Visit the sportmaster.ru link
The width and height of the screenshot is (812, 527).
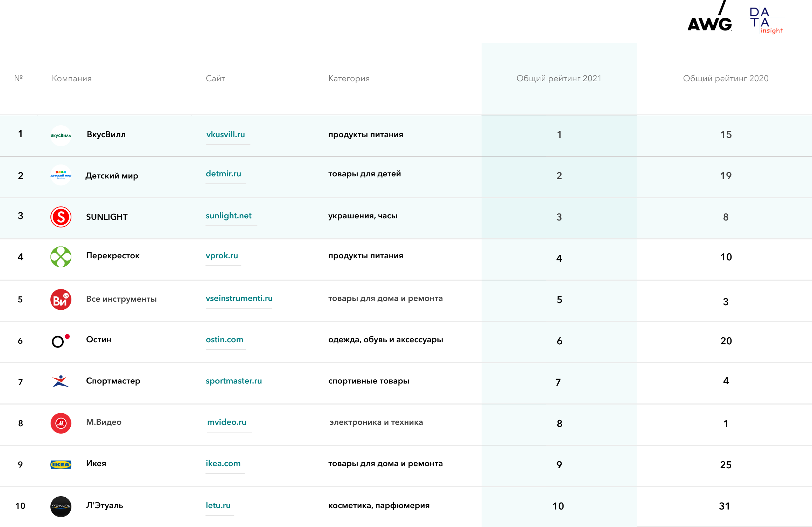[234, 381]
